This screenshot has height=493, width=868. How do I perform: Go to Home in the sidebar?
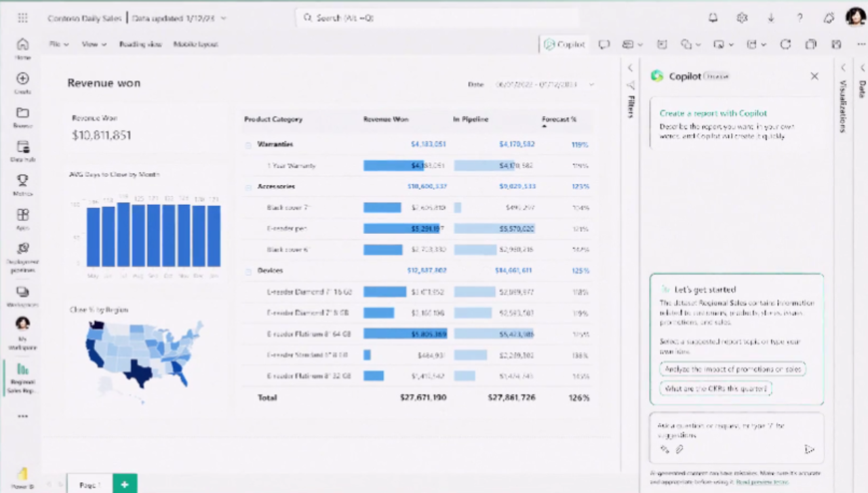[22, 49]
